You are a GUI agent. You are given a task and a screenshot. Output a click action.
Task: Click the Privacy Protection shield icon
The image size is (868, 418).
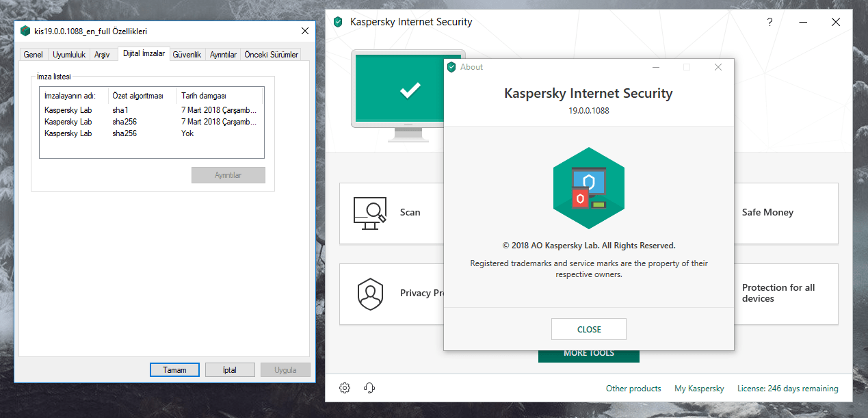click(x=370, y=293)
